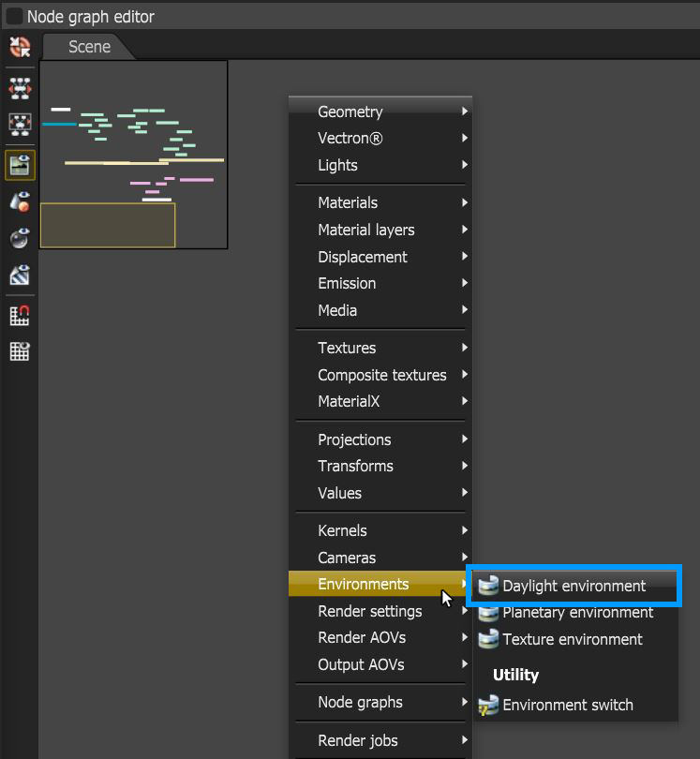Enable grid snapping with magnet icon
The image size is (700, 759).
tap(20, 316)
